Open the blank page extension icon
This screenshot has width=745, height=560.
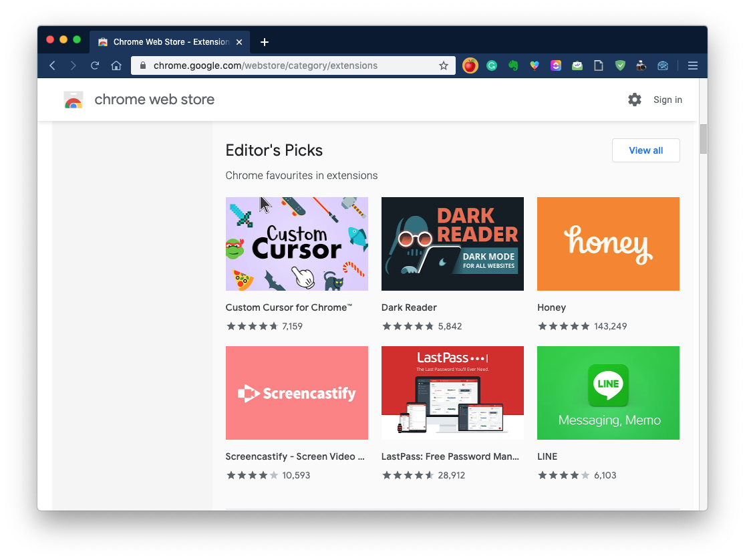[x=599, y=65]
